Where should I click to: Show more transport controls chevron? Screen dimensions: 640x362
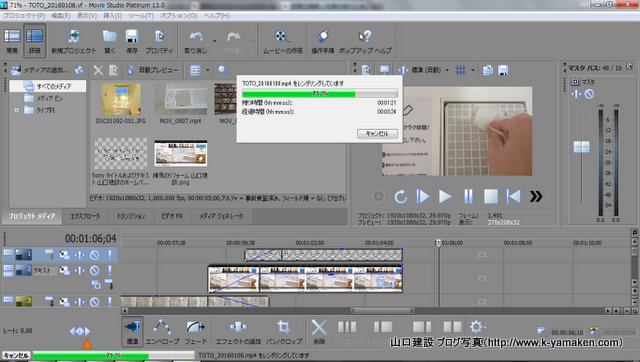click(x=536, y=197)
